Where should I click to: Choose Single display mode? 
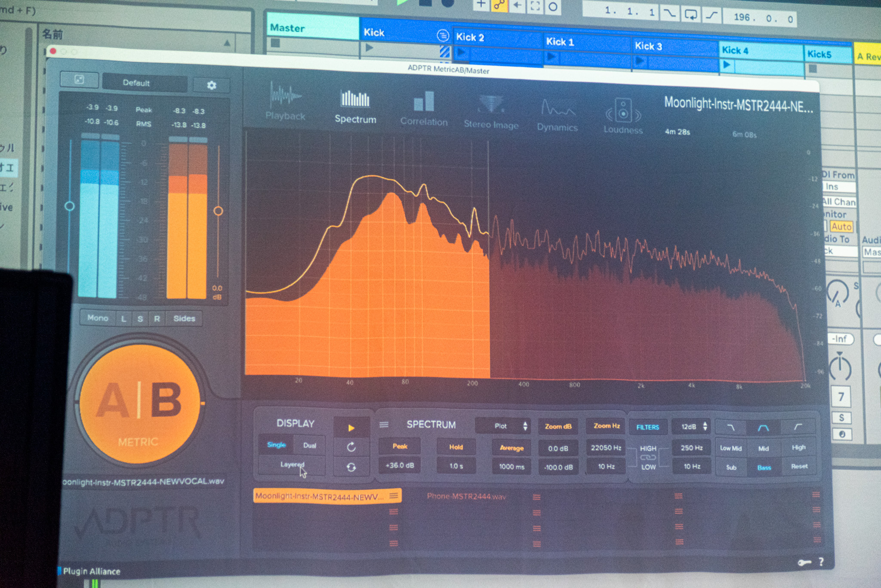pyautogui.click(x=276, y=445)
